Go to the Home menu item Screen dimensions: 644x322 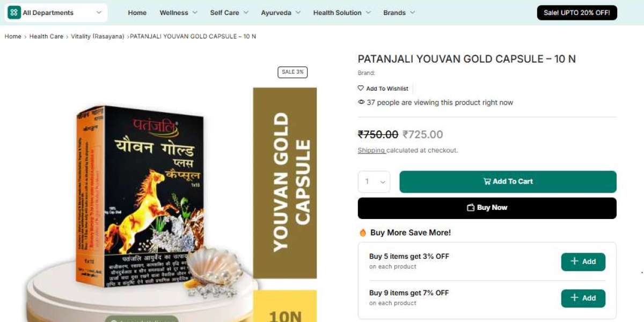coord(137,12)
